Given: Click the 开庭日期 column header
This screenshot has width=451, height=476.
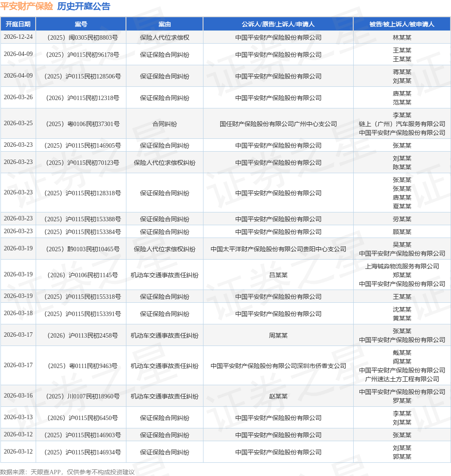Looking at the screenshot, I should tap(18, 24).
